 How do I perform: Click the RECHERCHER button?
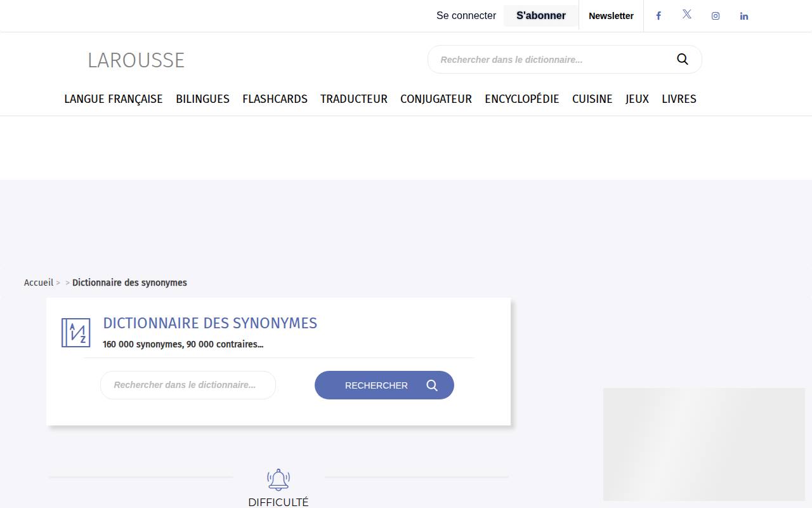point(384,385)
